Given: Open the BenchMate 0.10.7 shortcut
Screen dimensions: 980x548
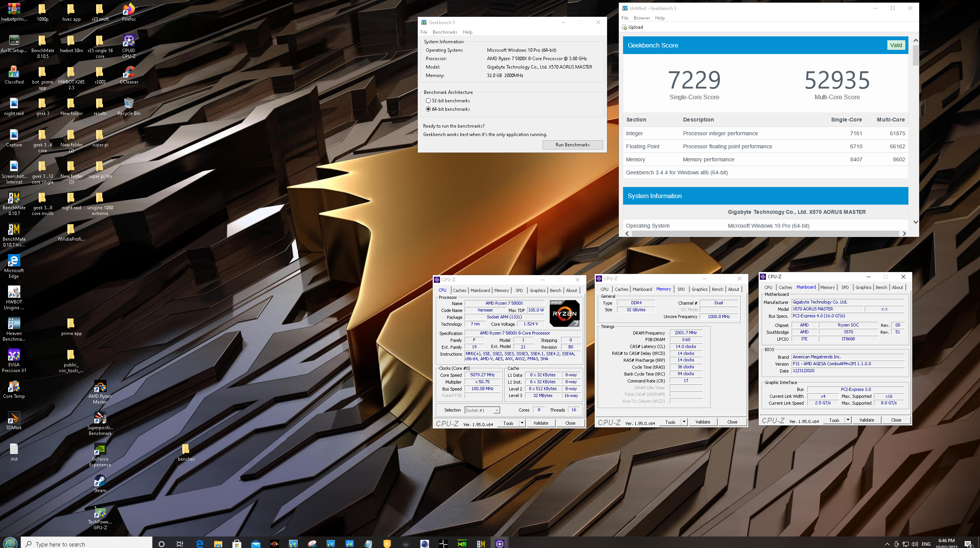Looking at the screenshot, I should pos(14,203).
